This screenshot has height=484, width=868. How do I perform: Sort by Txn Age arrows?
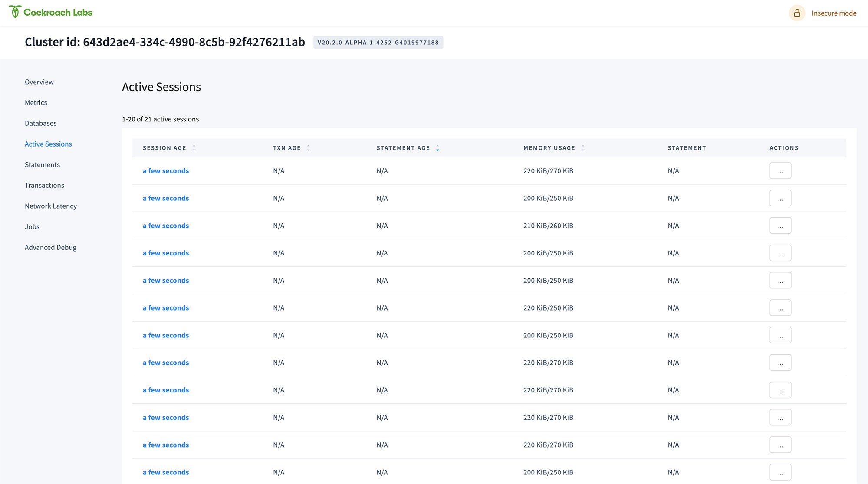point(308,148)
